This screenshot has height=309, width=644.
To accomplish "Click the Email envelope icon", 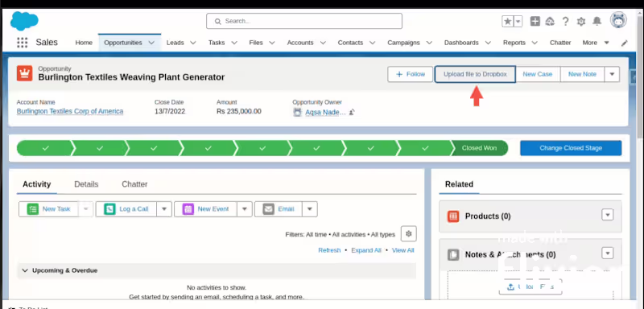I will pyautogui.click(x=269, y=209).
